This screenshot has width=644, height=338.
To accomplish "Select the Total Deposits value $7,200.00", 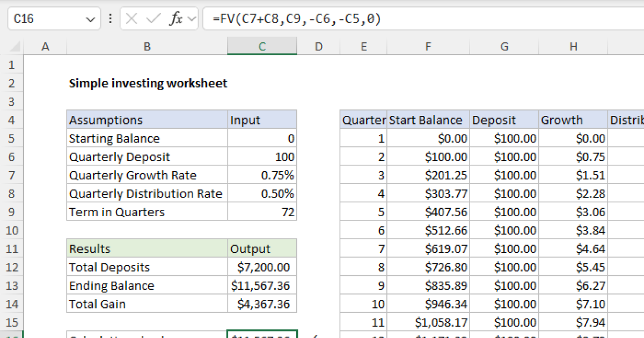I will [x=262, y=267].
